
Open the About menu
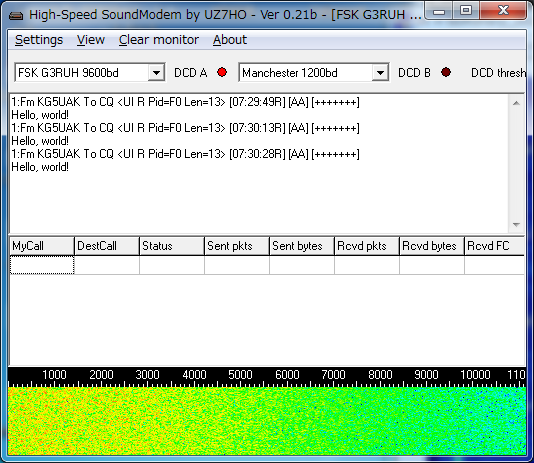230,40
